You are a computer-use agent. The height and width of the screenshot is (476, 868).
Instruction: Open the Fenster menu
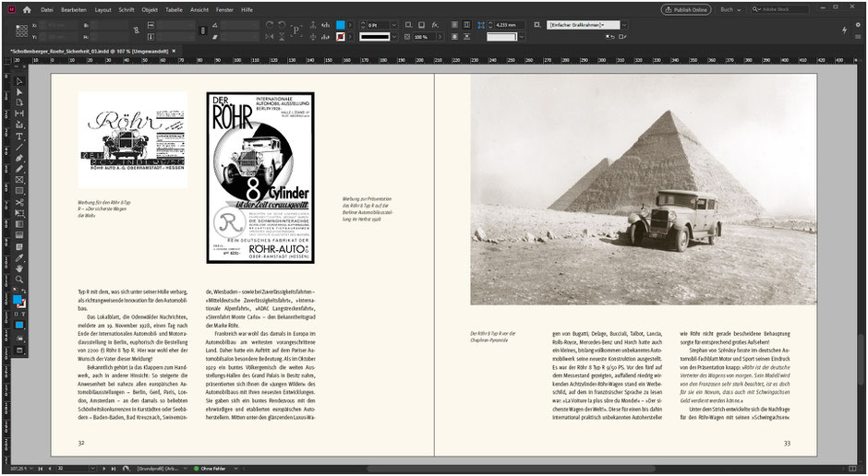224,9
